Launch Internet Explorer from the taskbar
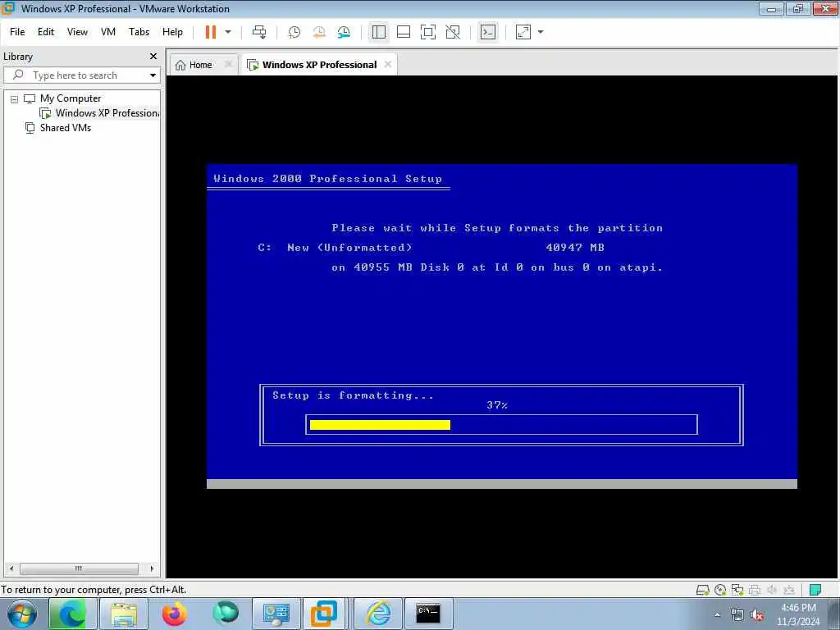The image size is (840, 630). tap(377, 614)
